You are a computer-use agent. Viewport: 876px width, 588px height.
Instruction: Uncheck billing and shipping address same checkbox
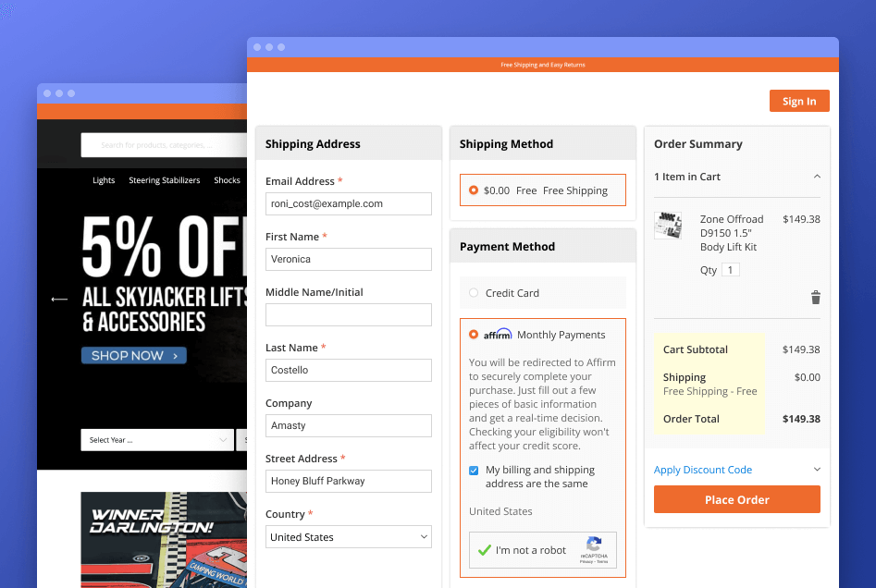point(474,471)
